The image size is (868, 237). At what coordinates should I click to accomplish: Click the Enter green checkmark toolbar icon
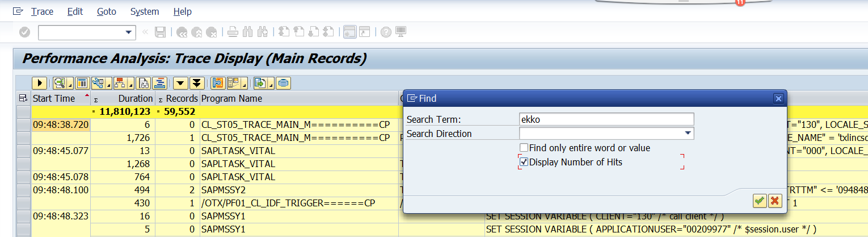pyautogui.click(x=24, y=32)
